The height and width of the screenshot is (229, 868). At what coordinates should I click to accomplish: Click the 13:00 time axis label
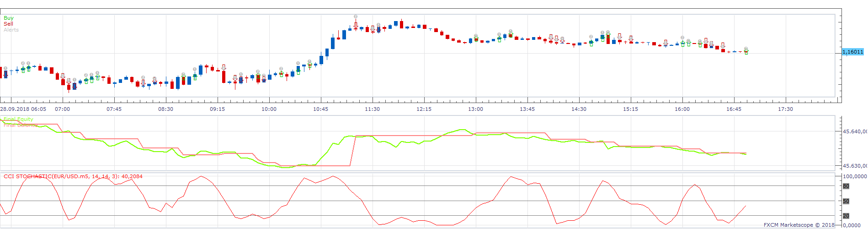tap(476, 109)
